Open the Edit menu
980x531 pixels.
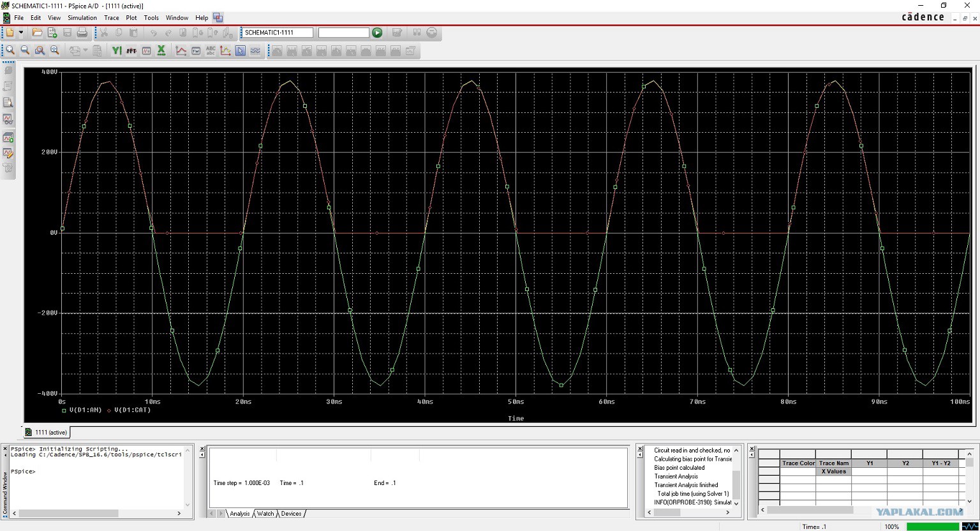coord(36,18)
